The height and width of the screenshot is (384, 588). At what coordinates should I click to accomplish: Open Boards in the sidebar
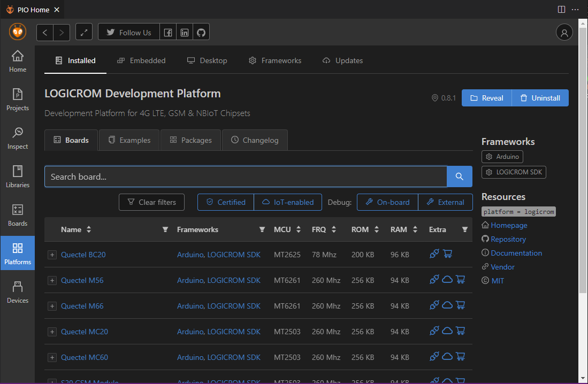18,215
